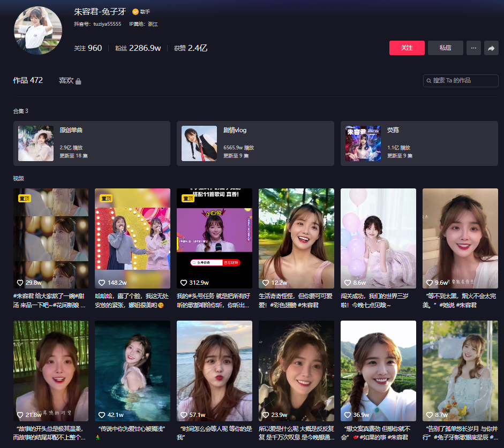504x448 pixels.
Task: Open the 剧情vlog collection
Action: coord(255,143)
